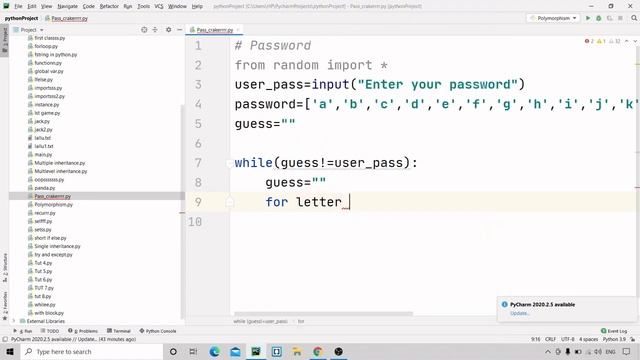Open Windows notification center icon
640x360 pixels.
(x=627, y=351)
